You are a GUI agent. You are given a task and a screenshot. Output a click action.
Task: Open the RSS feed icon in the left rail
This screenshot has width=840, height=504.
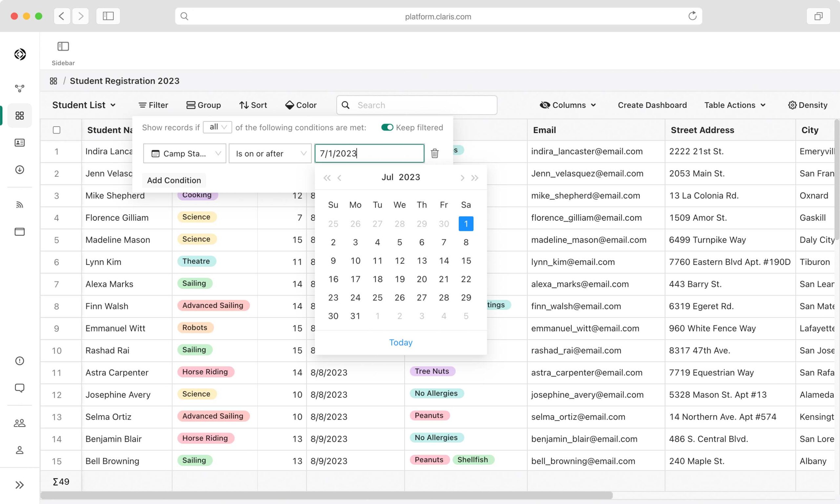[20, 205]
